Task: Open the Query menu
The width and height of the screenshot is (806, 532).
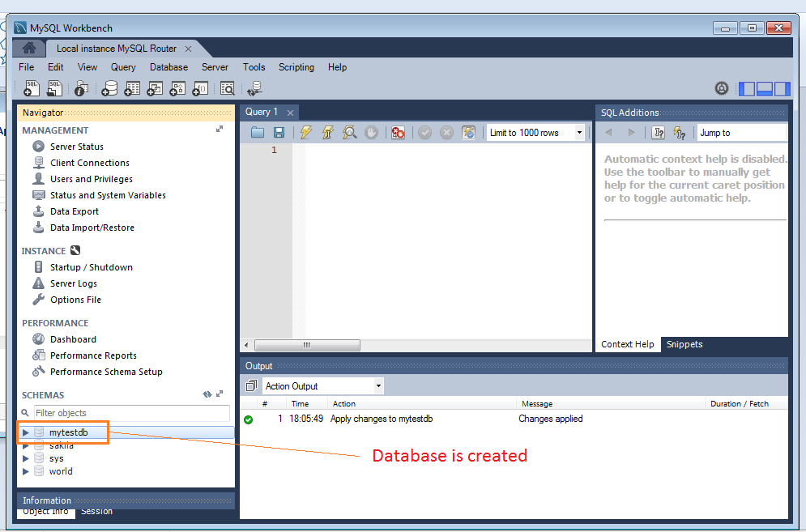Action: pyautogui.click(x=123, y=67)
